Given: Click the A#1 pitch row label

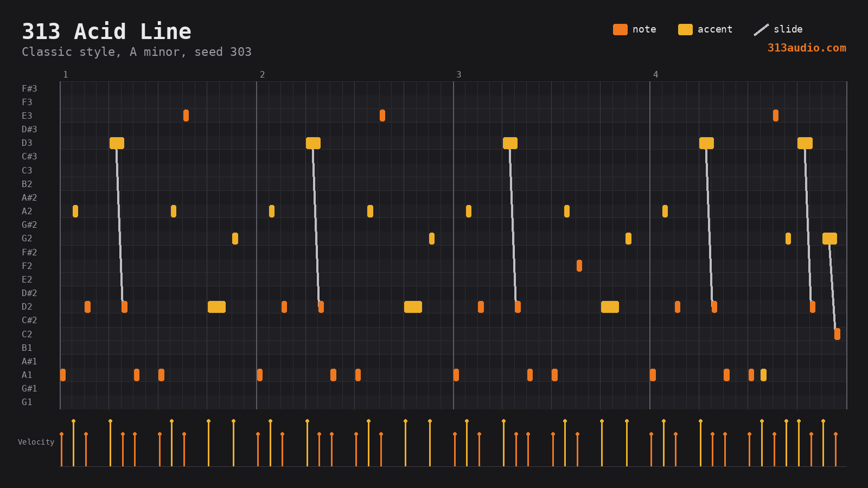Looking at the screenshot, I should pos(29,361).
